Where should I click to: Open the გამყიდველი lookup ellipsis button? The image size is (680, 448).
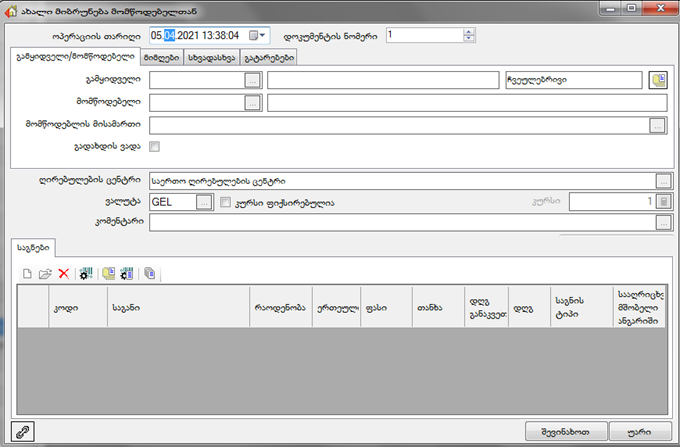point(252,80)
